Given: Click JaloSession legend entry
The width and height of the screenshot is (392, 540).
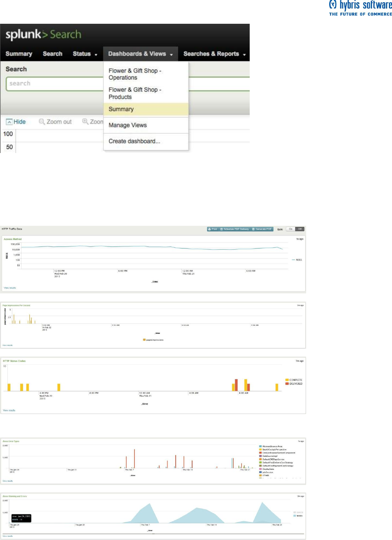Looking at the screenshot, I should pos(266,472).
